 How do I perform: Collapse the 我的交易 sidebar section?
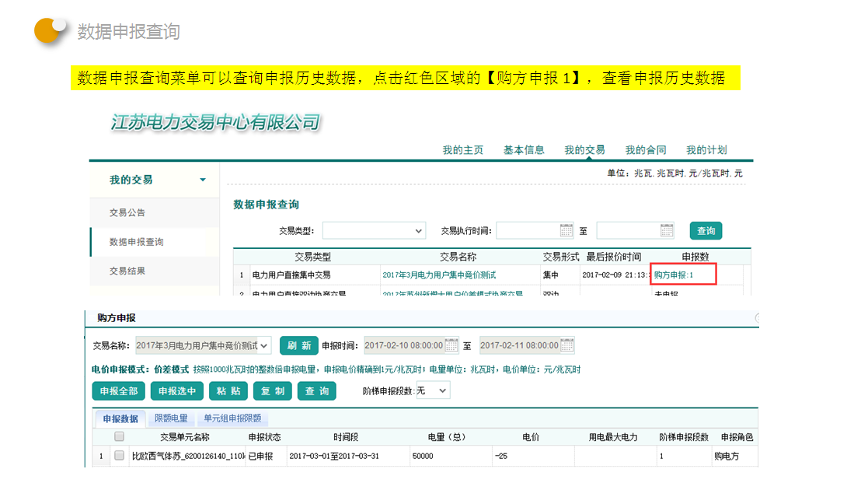(203, 180)
